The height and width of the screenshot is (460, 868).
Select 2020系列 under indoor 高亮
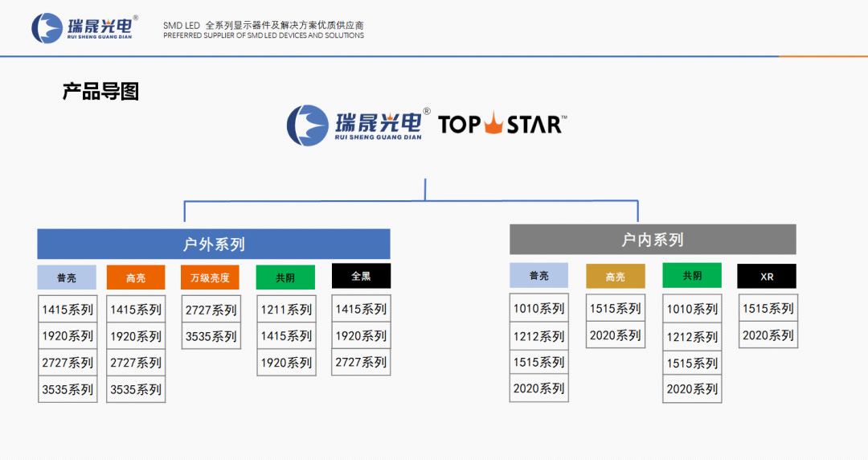616,335
